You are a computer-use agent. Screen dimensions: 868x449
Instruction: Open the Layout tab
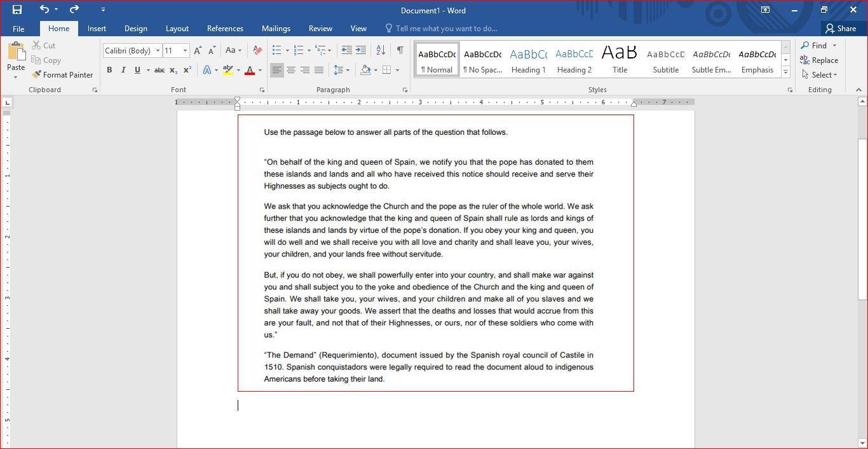point(177,29)
